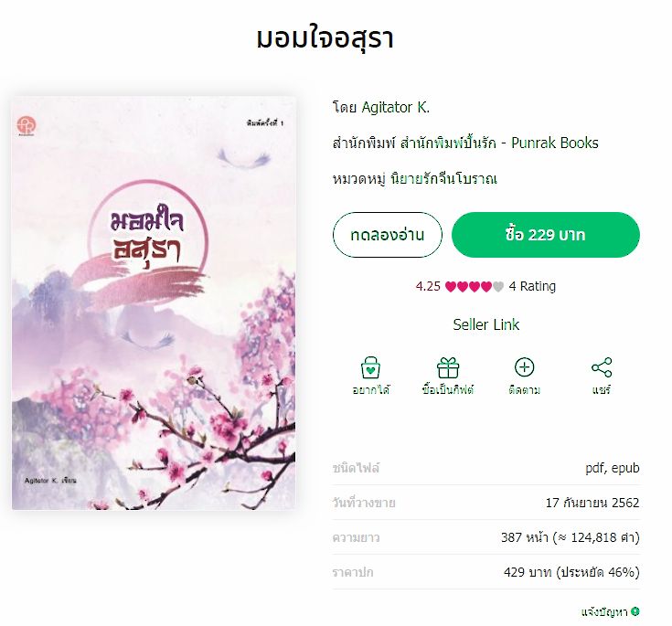This screenshot has width=672, height=626.
Task: Click the grey fifth heart rating
Action: [x=497, y=286]
